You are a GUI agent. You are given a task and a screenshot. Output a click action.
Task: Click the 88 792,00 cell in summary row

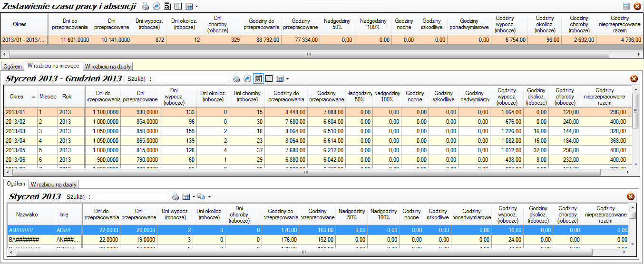point(262,40)
